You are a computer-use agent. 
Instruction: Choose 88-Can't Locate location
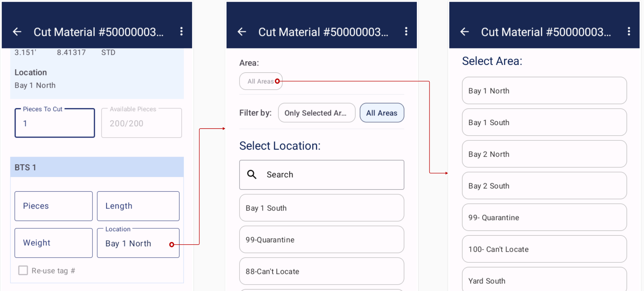coord(322,271)
